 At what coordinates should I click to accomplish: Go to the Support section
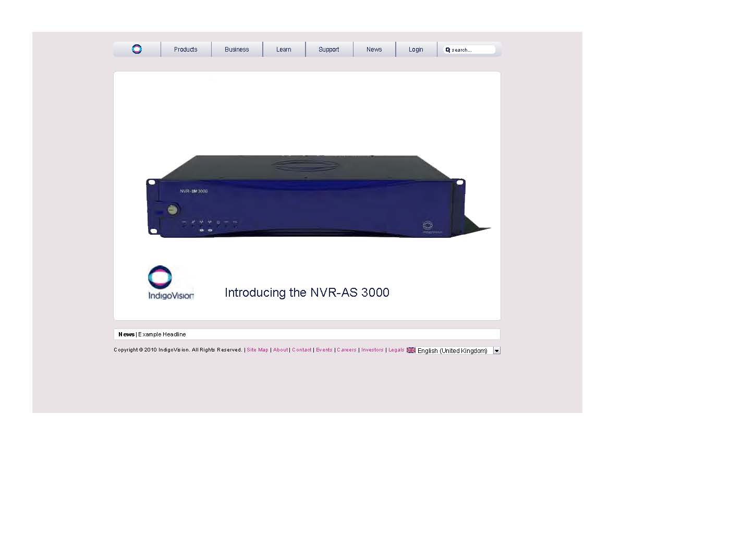click(328, 50)
